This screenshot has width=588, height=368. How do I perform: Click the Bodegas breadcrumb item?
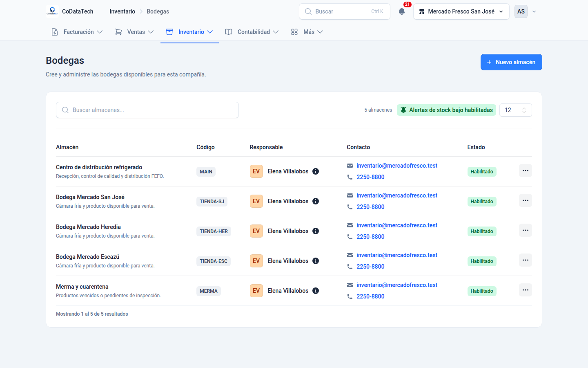[x=158, y=11]
